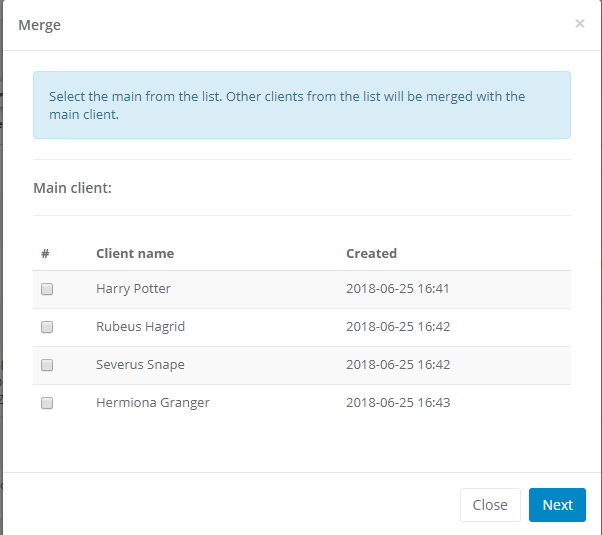Click the # column header
Screen dimensions: 602x535
(45, 254)
